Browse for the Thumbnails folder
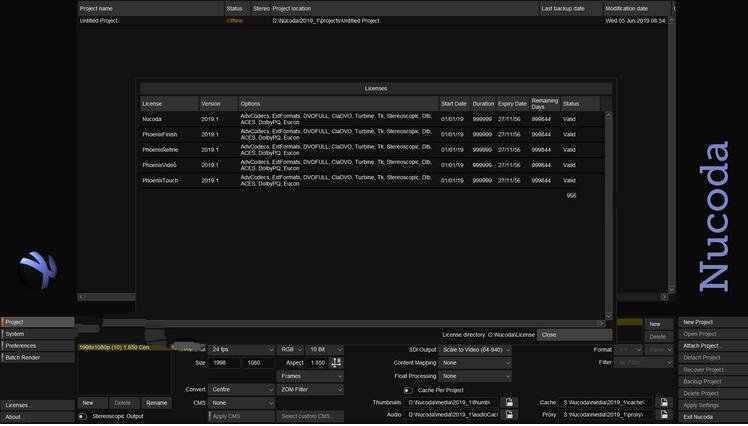Screen dimensions: 748x426 coord(509,403)
